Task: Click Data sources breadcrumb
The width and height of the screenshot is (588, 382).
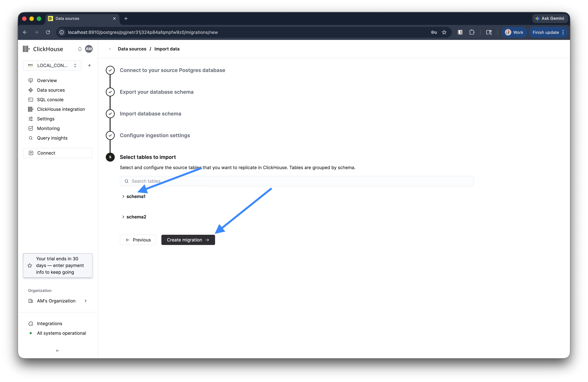Action: [132, 49]
